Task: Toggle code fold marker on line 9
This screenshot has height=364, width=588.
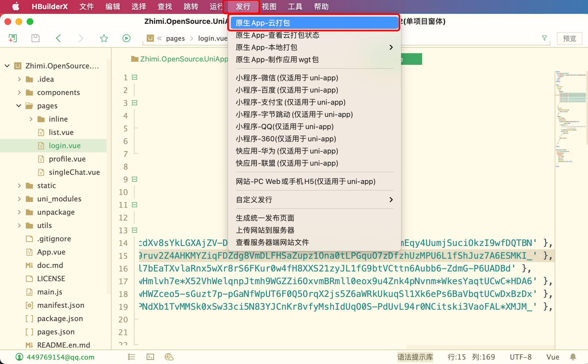Action: click(x=135, y=179)
